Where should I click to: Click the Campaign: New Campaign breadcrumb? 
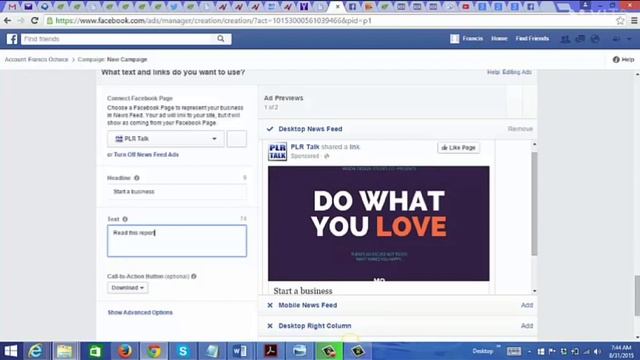112,59
